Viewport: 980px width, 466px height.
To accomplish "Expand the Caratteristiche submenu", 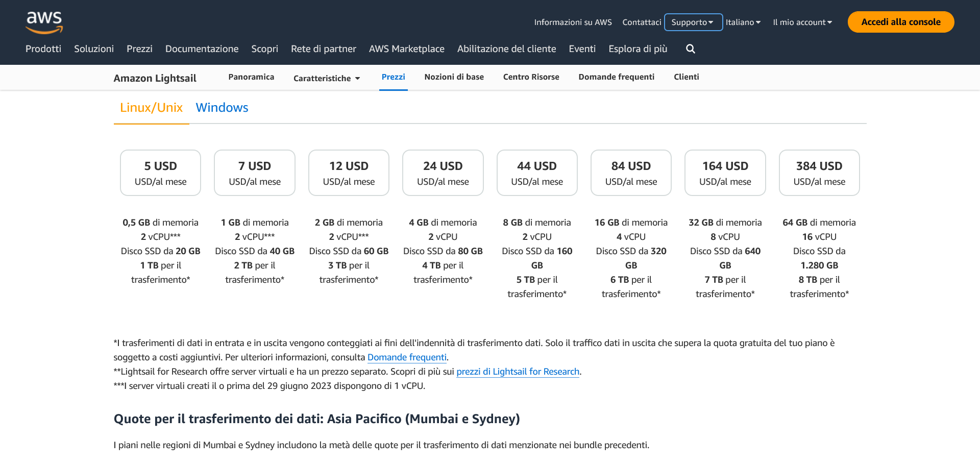I will coord(327,78).
